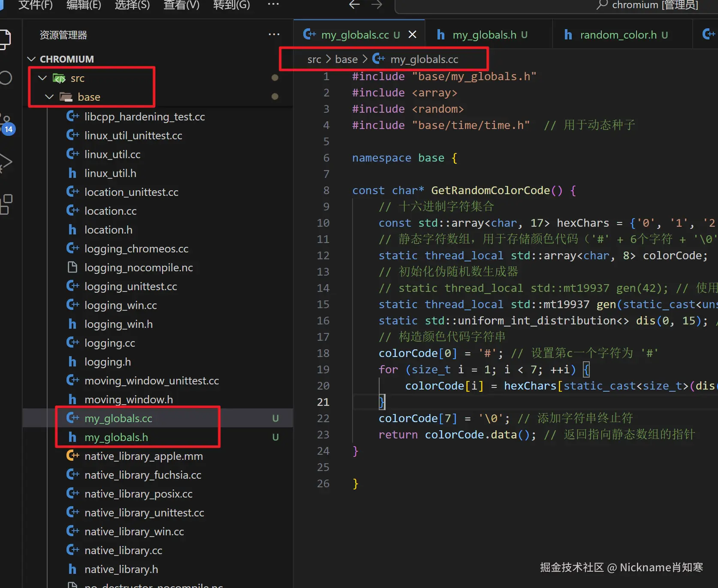Open native_library_fuchsia.cc file
The height and width of the screenshot is (588, 718).
(143, 475)
